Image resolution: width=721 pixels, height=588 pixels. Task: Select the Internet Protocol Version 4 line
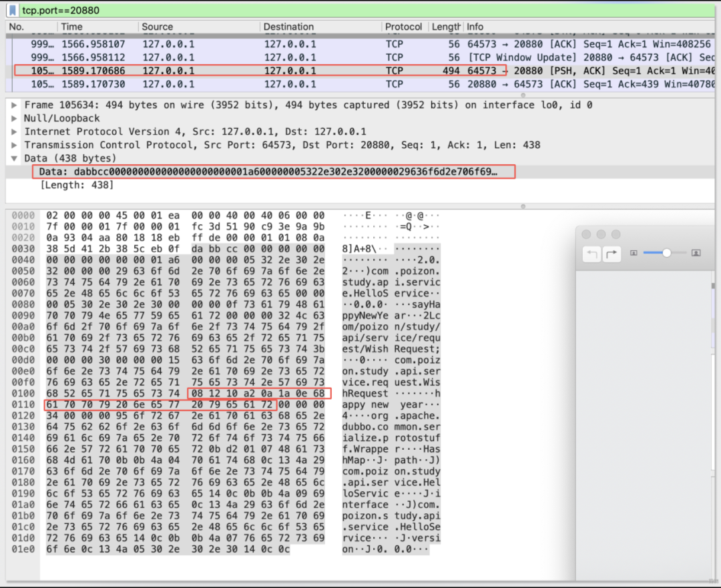tap(195, 132)
